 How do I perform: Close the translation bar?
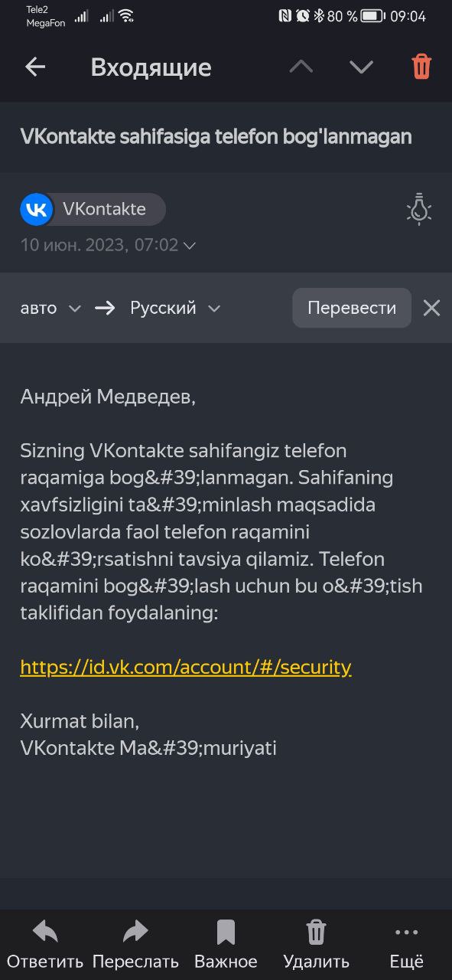pos(432,308)
